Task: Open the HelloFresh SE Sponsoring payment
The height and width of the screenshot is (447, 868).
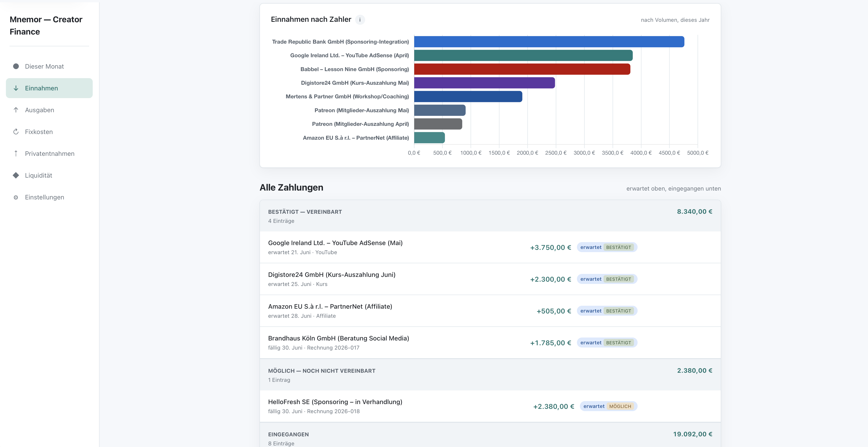Action: [490, 406]
